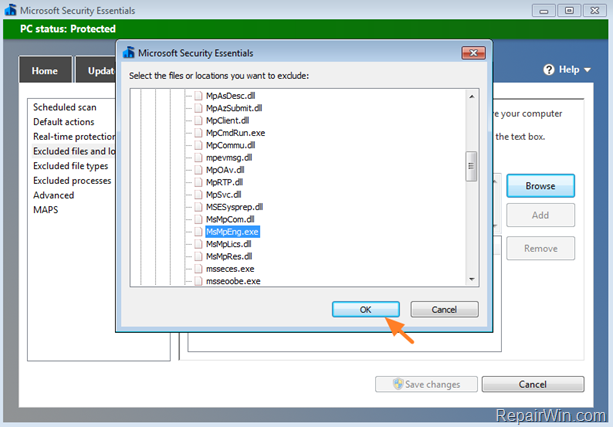The width and height of the screenshot is (613, 427).
Task: Open Excluded file types settings
Action: pos(70,166)
